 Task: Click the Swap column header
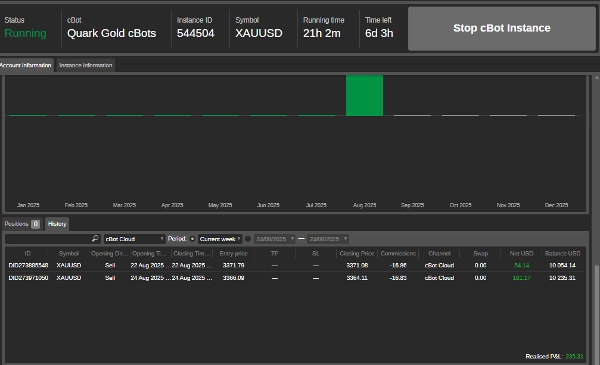[480, 253]
